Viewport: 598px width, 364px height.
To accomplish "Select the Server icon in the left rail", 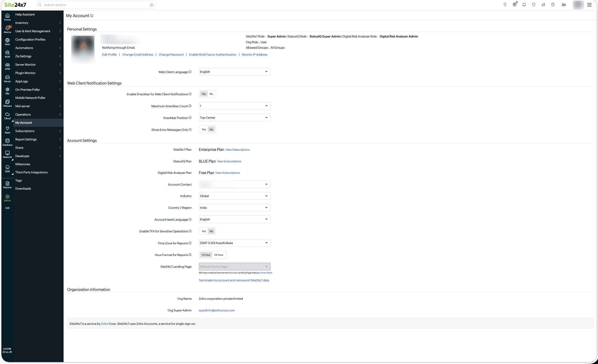I will click(x=7, y=79).
